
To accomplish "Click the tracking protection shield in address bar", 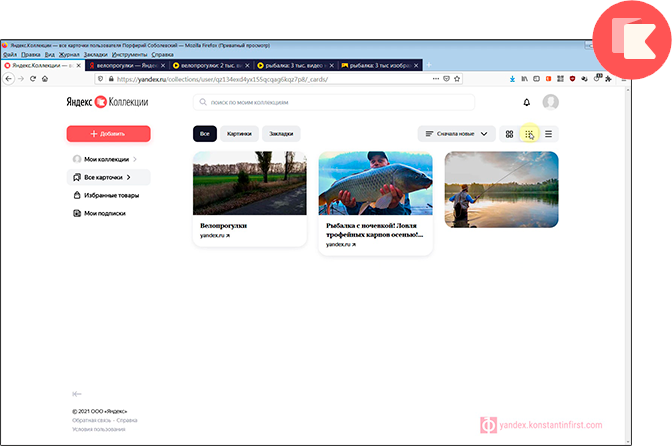I will coord(101,79).
